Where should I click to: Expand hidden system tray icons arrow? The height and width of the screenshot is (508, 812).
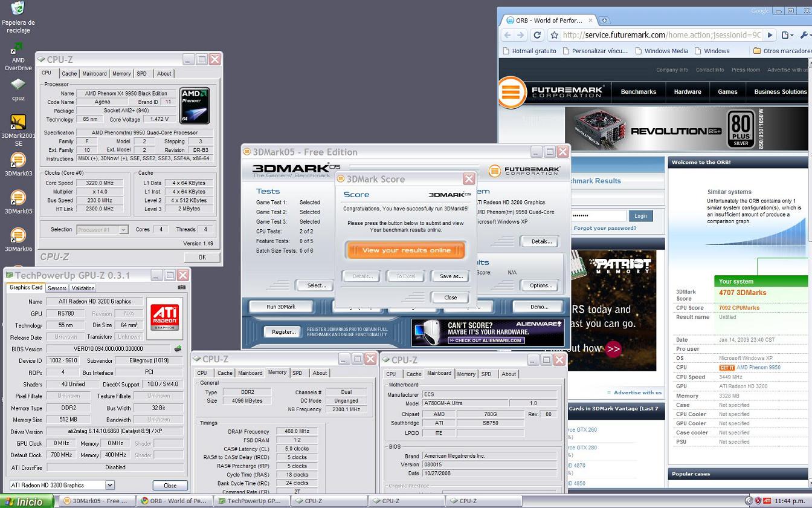(x=749, y=501)
